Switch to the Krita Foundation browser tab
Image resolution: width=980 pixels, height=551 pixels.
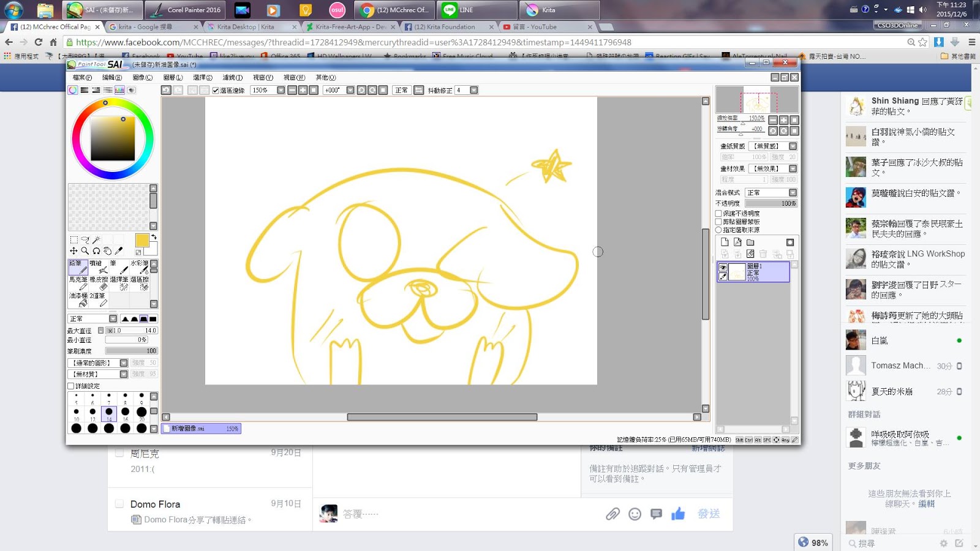(449, 27)
